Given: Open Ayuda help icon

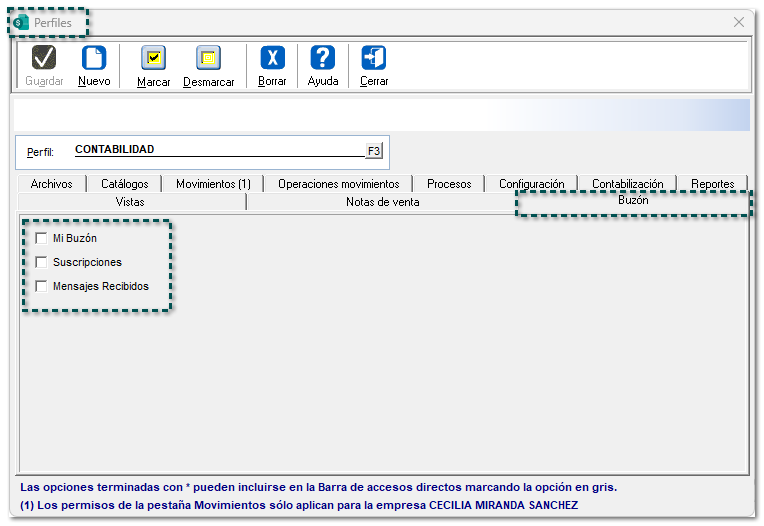Looking at the screenshot, I should [322, 59].
